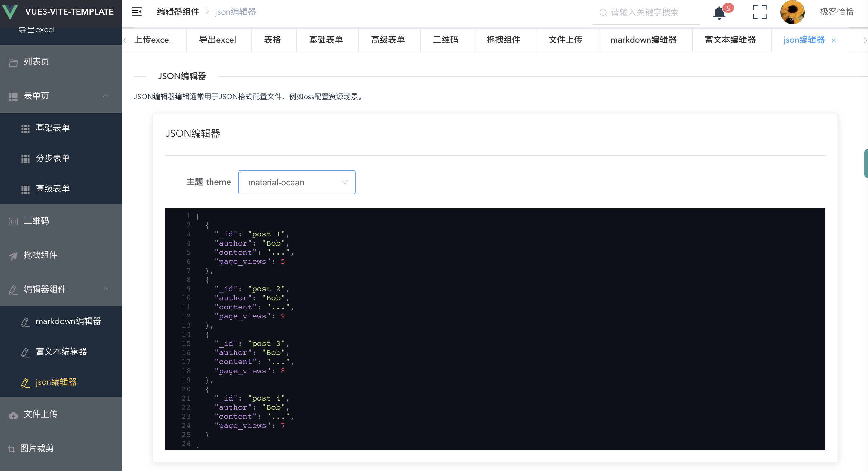The height and width of the screenshot is (471, 868).
Task: Open 高级表单 in the sidebar
Action: (61, 189)
